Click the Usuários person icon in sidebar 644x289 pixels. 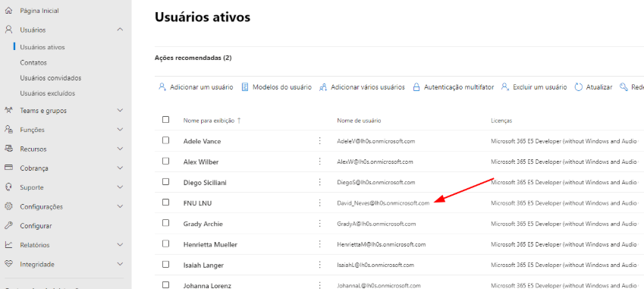coord(8,30)
